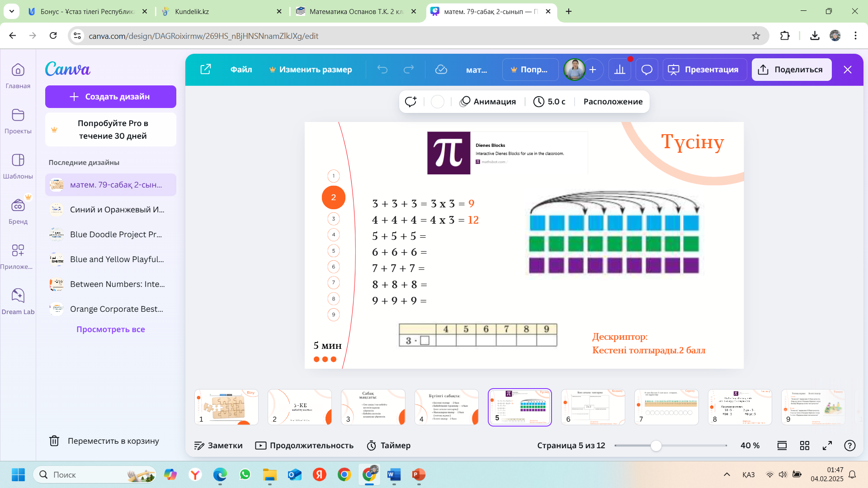The height and width of the screenshot is (488, 868).
Task: Toggle Продолжительность duration view
Action: (304, 446)
